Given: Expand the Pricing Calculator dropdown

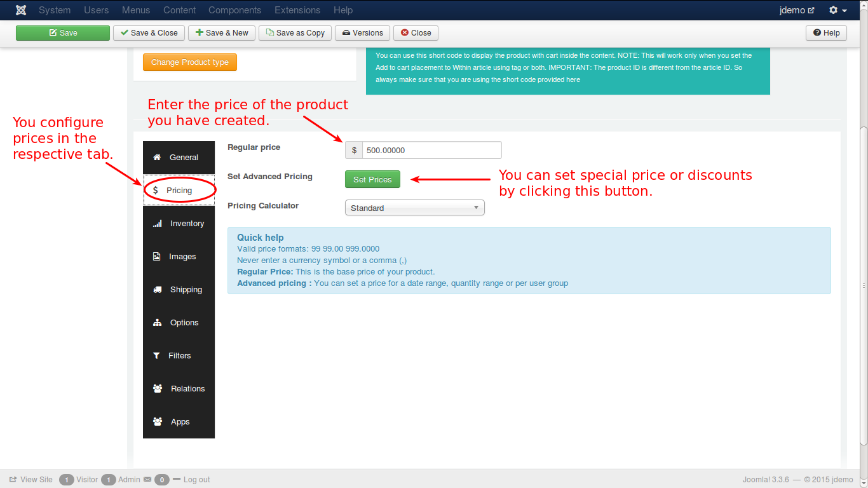Looking at the screenshot, I should click(x=414, y=208).
